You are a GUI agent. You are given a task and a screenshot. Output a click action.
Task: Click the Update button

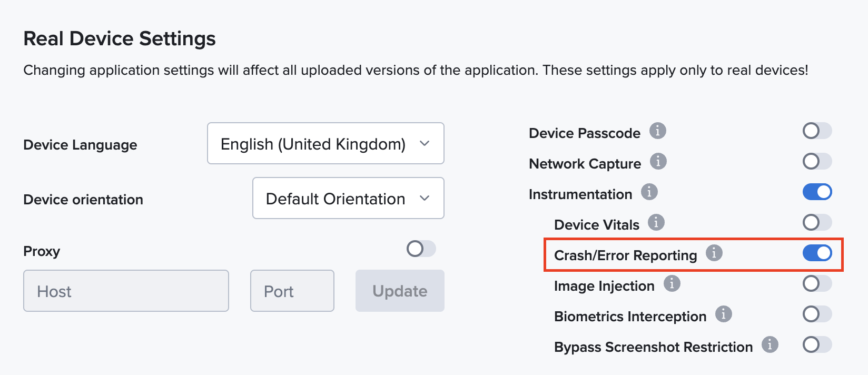pos(399,290)
